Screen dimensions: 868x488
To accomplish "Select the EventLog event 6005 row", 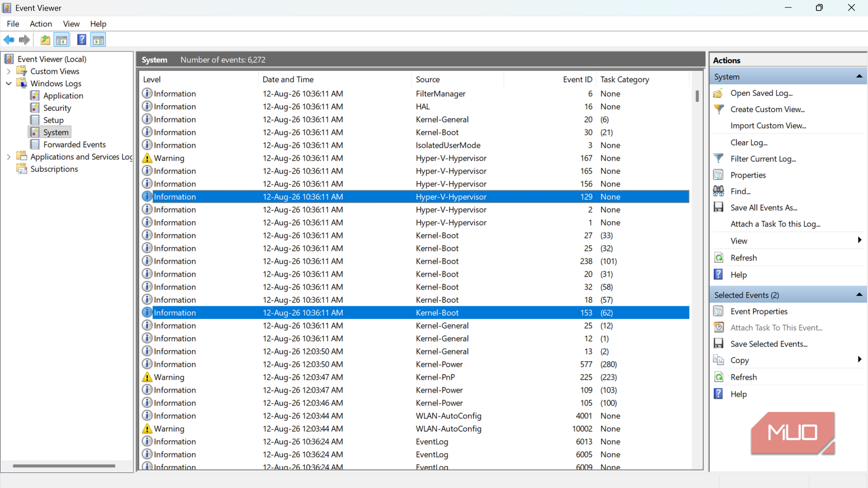I will pyautogui.click(x=415, y=454).
